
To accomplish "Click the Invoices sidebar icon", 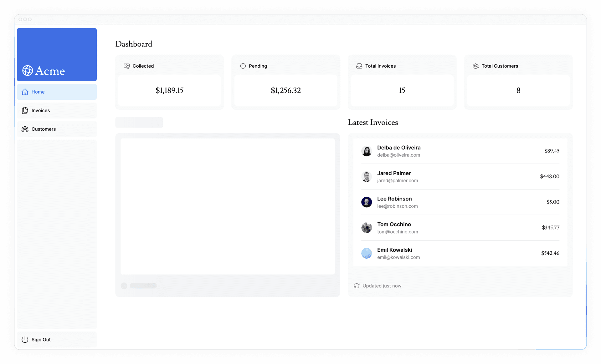I will tap(25, 110).
